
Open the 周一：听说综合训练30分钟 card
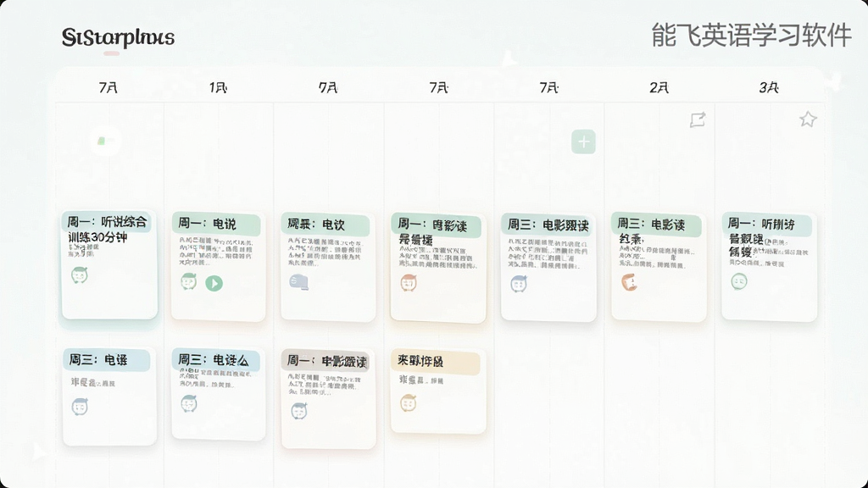pyautogui.click(x=109, y=264)
